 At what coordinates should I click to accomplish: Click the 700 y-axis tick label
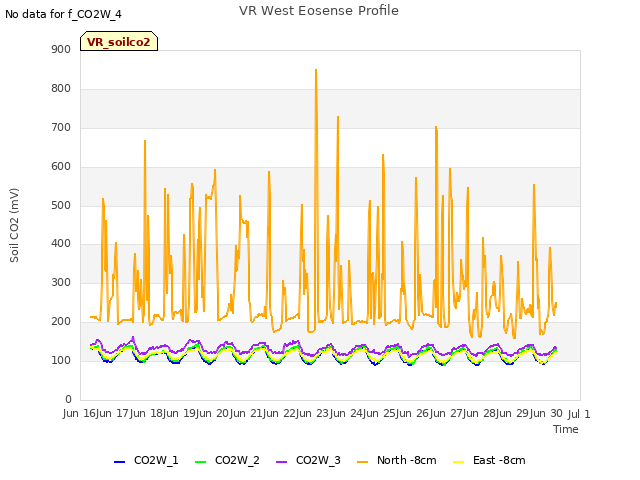61,127
